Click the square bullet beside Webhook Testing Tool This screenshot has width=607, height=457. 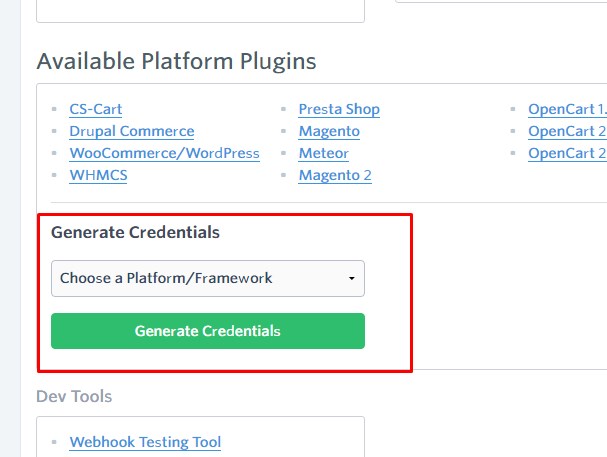(x=54, y=442)
